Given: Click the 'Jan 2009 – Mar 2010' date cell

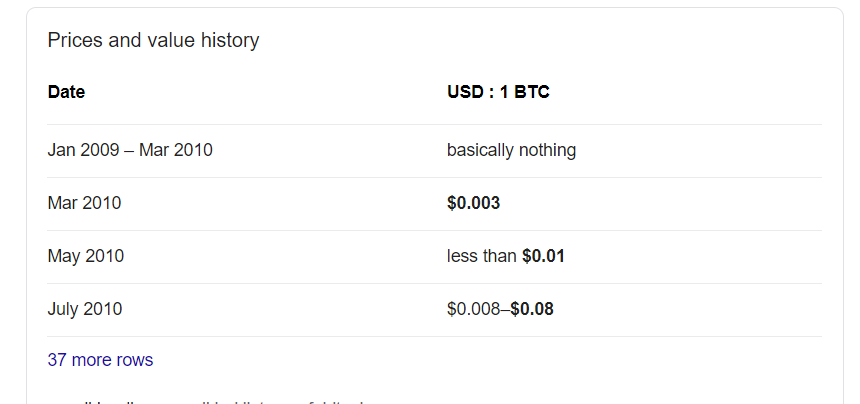Looking at the screenshot, I should click(x=130, y=150).
